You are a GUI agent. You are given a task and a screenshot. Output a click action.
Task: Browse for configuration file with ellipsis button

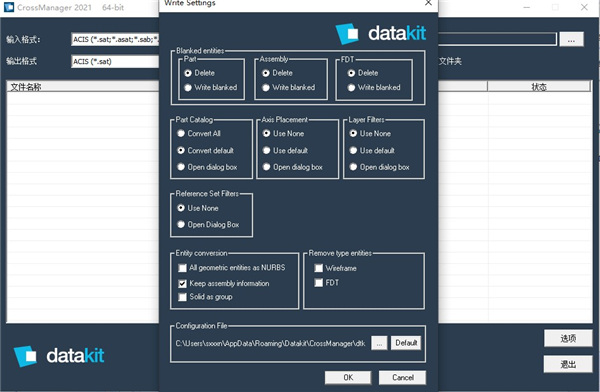pyautogui.click(x=379, y=343)
